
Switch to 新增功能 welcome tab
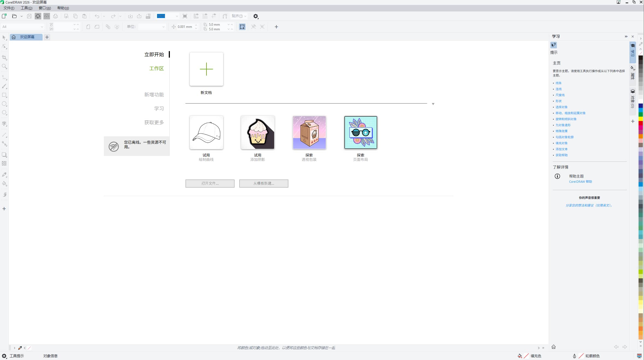[x=154, y=95]
